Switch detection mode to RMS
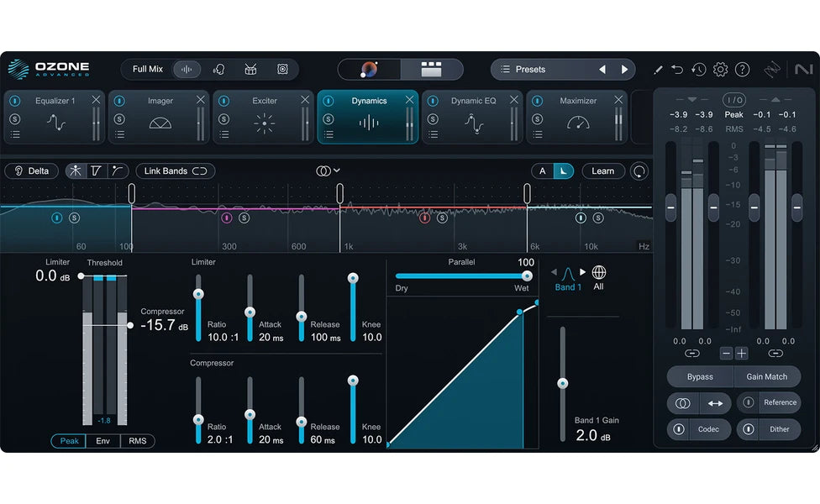 point(138,441)
